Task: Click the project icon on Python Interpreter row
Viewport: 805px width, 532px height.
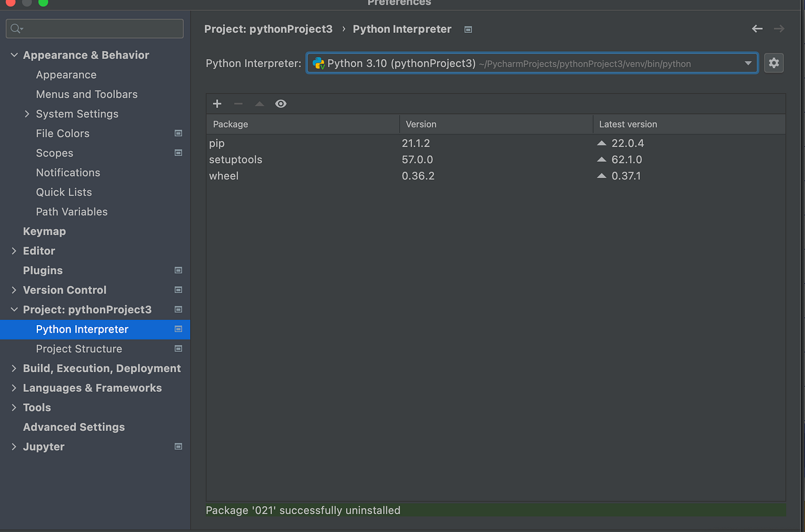Action: [x=178, y=329]
